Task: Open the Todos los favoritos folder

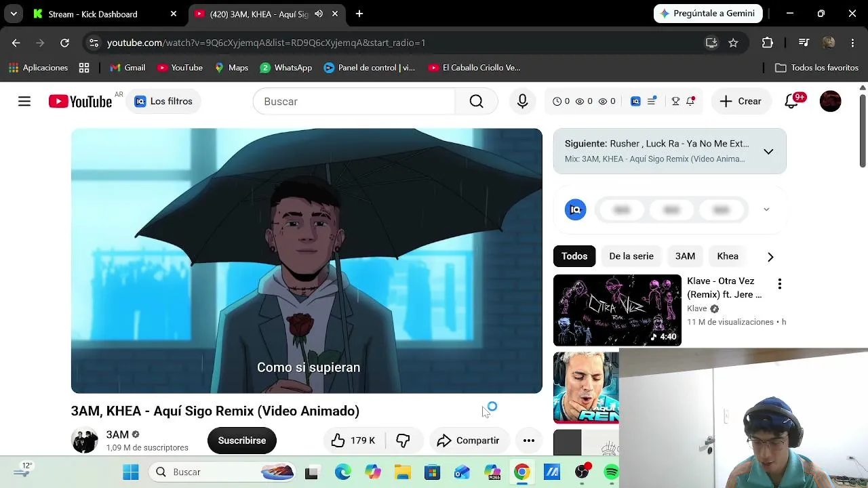Action: coord(816,68)
